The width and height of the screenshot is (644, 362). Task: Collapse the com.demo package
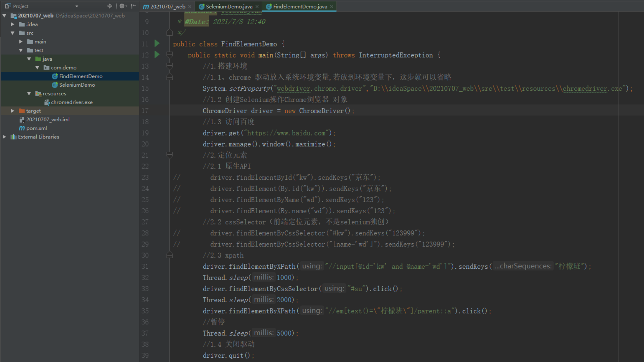click(x=37, y=68)
